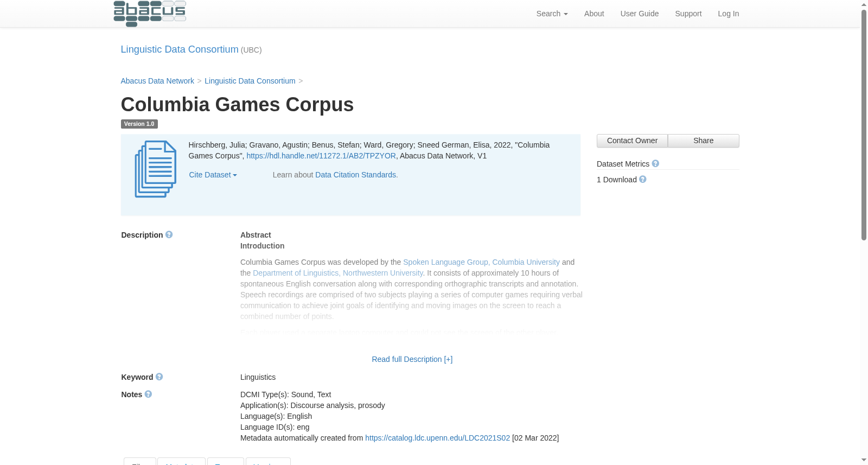Open the Dataset Metrics help icon

[655, 163]
